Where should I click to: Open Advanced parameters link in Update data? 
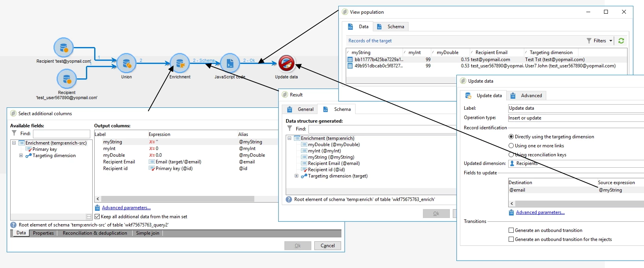(540, 212)
